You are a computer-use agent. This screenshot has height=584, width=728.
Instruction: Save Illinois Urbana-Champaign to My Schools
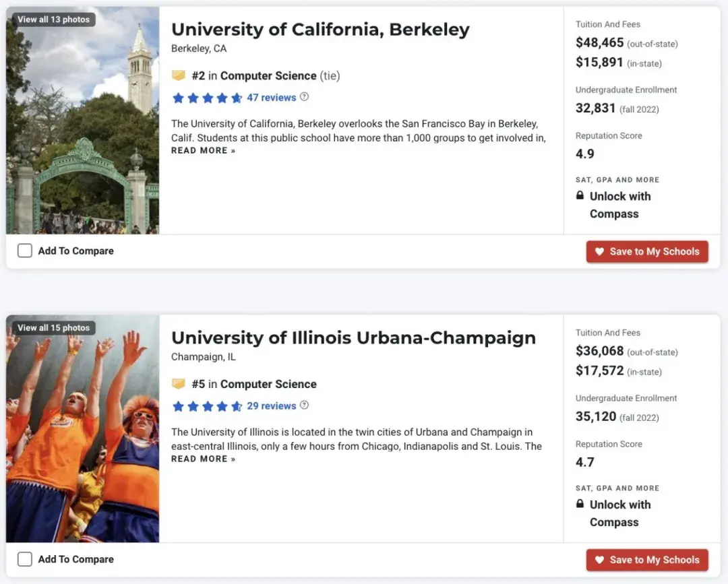[x=647, y=560]
